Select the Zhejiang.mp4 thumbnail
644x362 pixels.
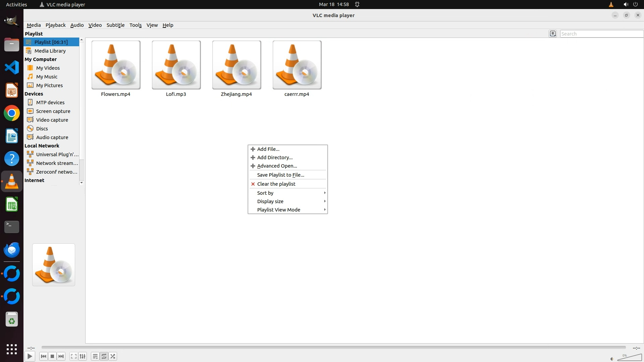[x=236, y=65]
